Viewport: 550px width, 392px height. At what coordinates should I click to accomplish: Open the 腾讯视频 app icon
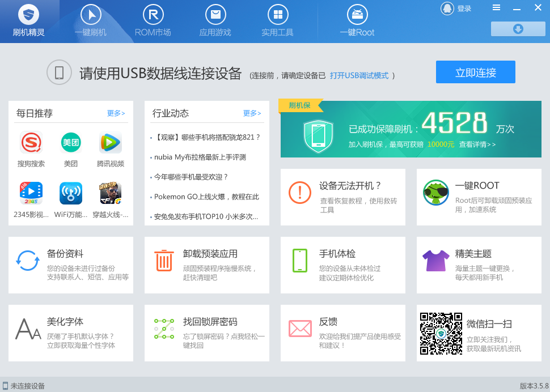point(111,143)
